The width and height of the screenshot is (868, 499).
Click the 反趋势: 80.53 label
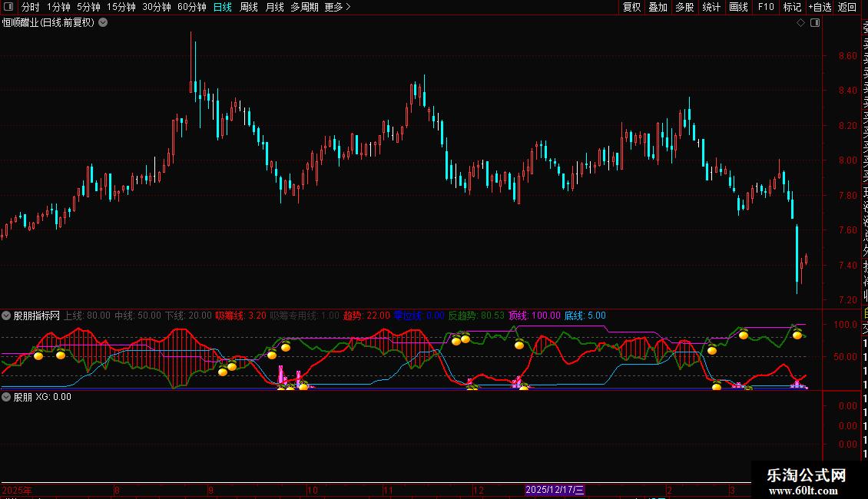click(476, 316)
